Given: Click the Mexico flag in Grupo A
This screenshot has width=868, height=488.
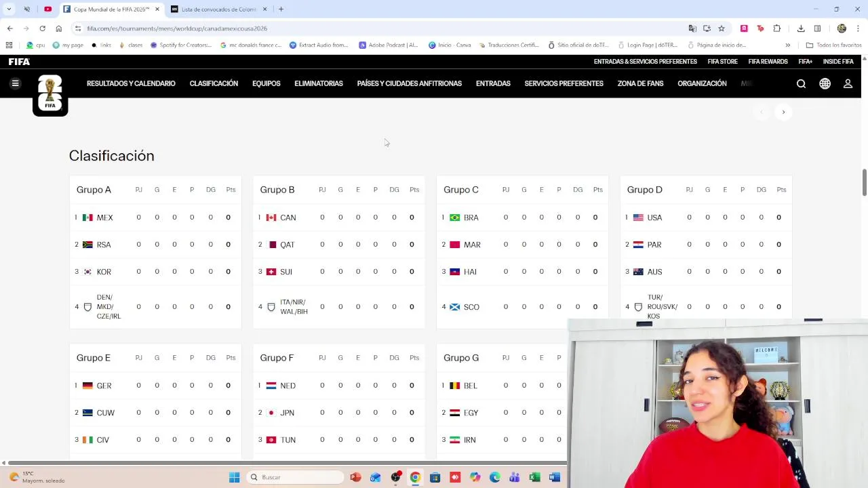Looking at the screenshot, I should (87, 218).
